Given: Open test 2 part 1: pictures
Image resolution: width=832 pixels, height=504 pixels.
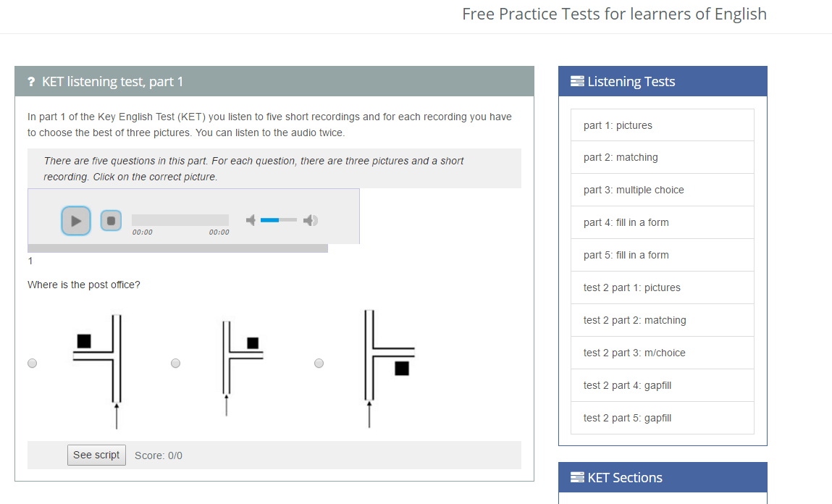Looking at the screenshot, I should tap(631, 287).
